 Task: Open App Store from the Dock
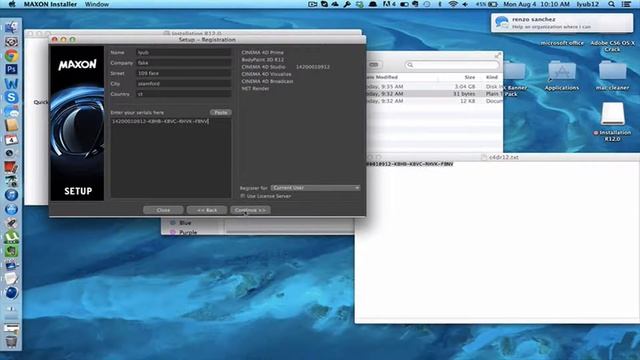pos(11,209)
